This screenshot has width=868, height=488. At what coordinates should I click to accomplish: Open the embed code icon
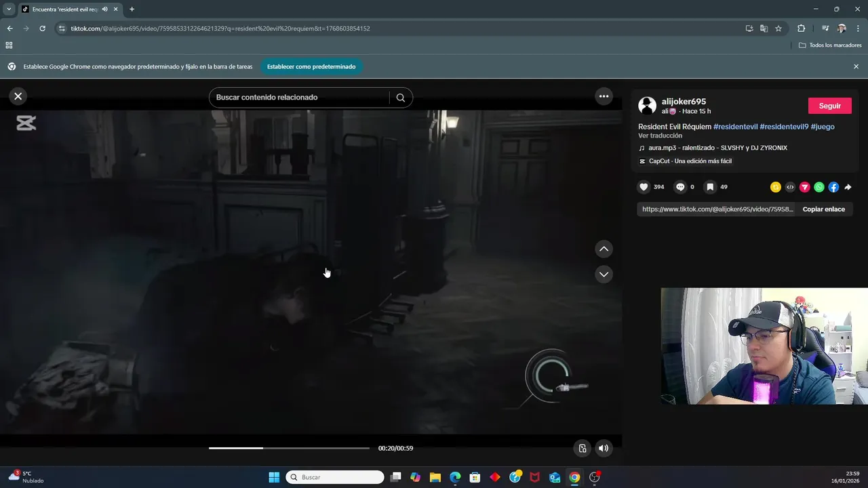790,187
